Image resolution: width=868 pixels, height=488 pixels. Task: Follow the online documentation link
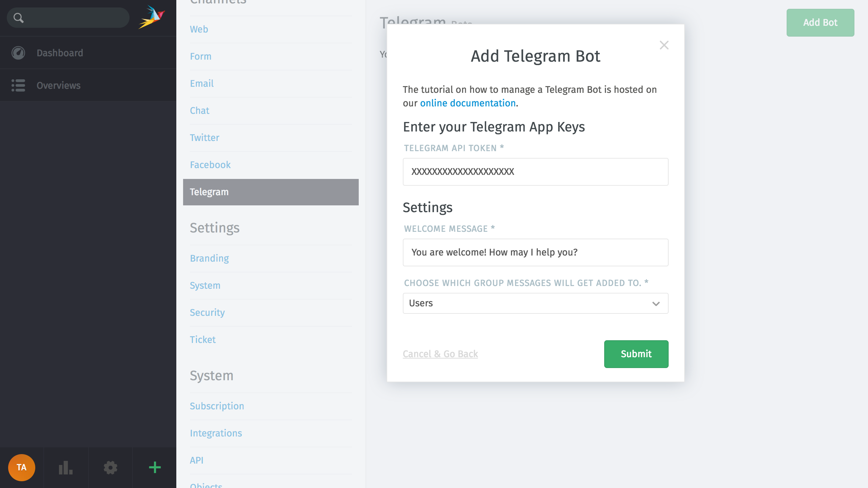click(x=468, y=103)
